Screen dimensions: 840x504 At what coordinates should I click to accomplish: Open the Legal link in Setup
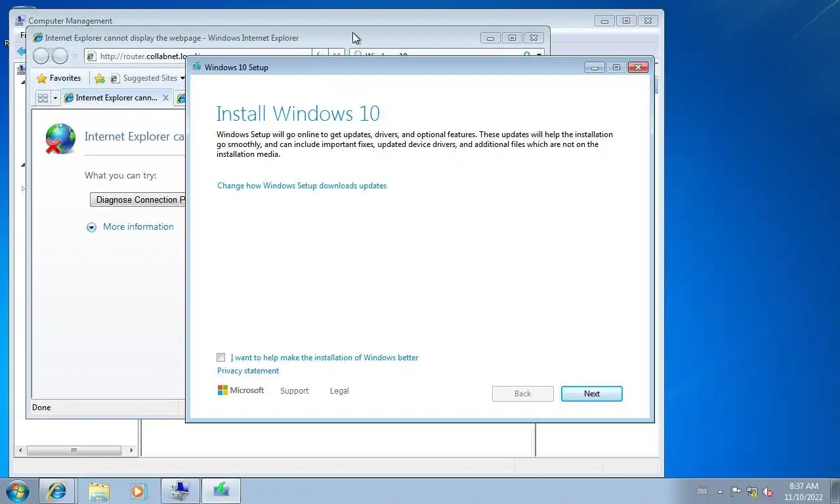pyautogui.click(x=339, y=390)
